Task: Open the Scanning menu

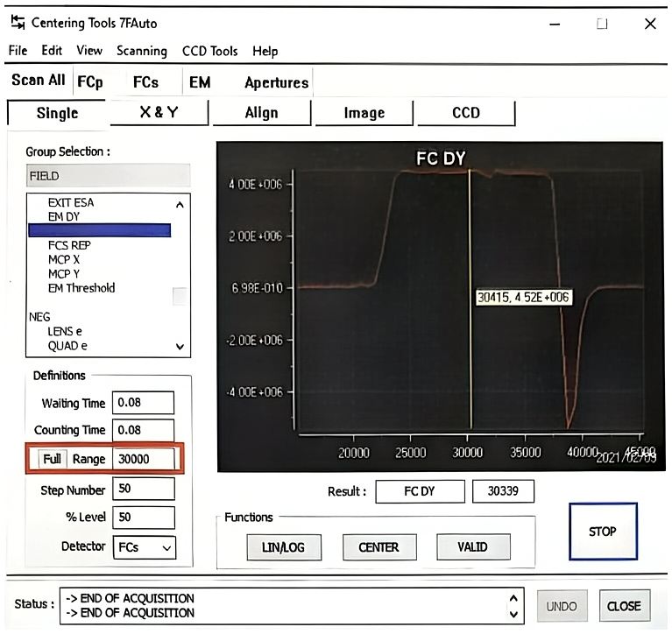Action: tap(142, 51)
